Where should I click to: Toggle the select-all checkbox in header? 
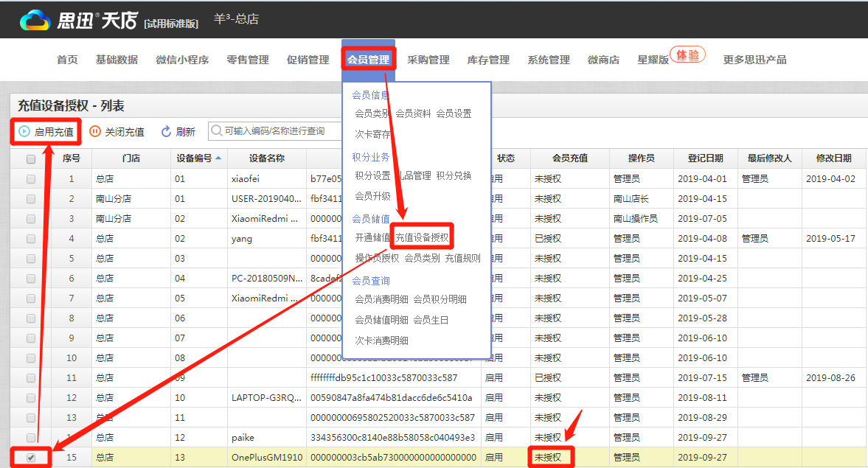31,158
